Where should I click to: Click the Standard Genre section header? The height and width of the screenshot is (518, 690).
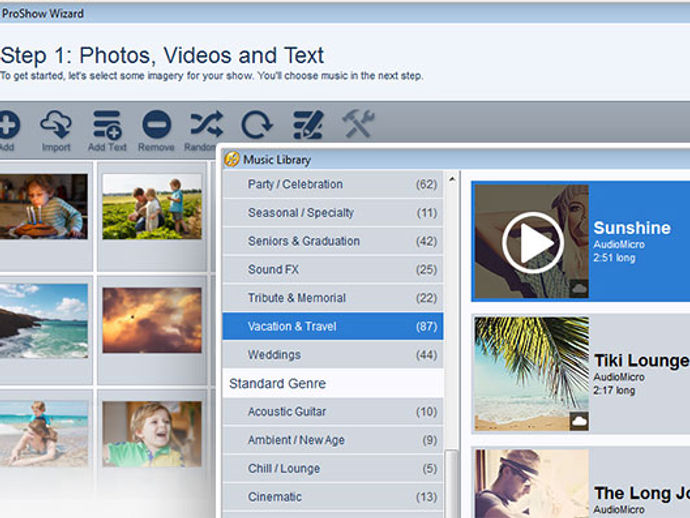(x=333, y=383)
